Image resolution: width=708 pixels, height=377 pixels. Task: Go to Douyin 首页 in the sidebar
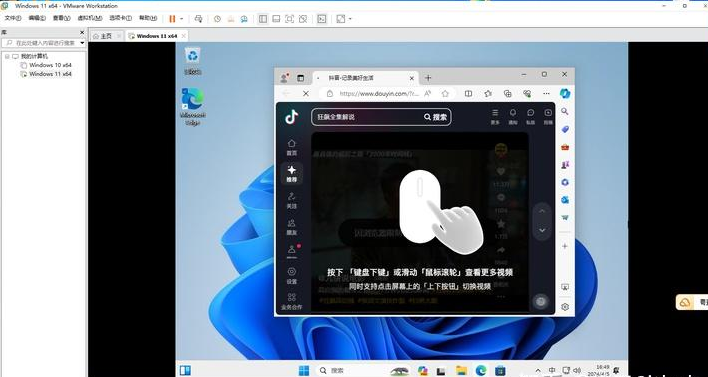[x=292, y=147]
